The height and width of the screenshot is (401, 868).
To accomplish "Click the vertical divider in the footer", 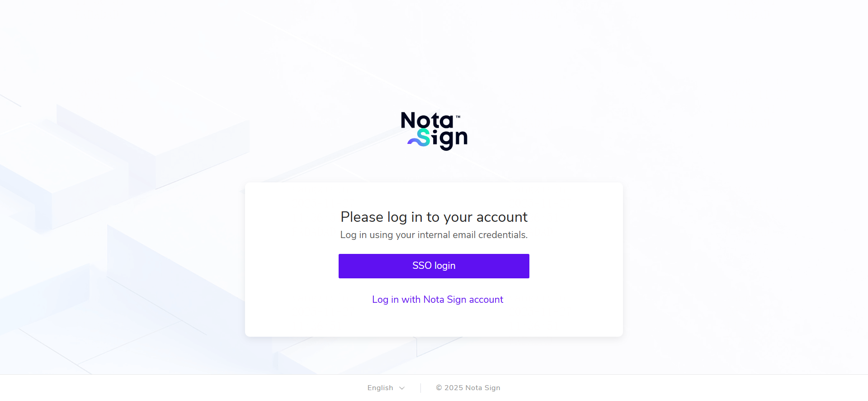I will tap(420, 388).
